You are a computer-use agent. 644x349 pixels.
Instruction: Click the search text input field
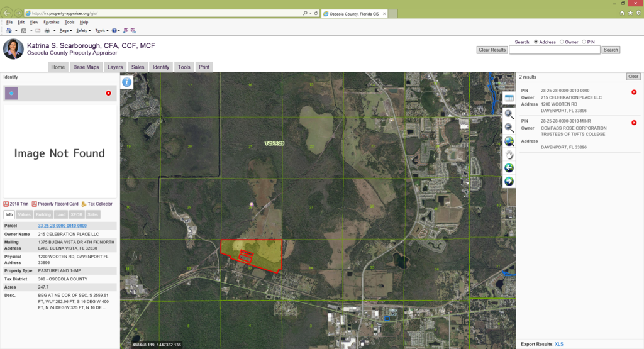click(563, 50)
